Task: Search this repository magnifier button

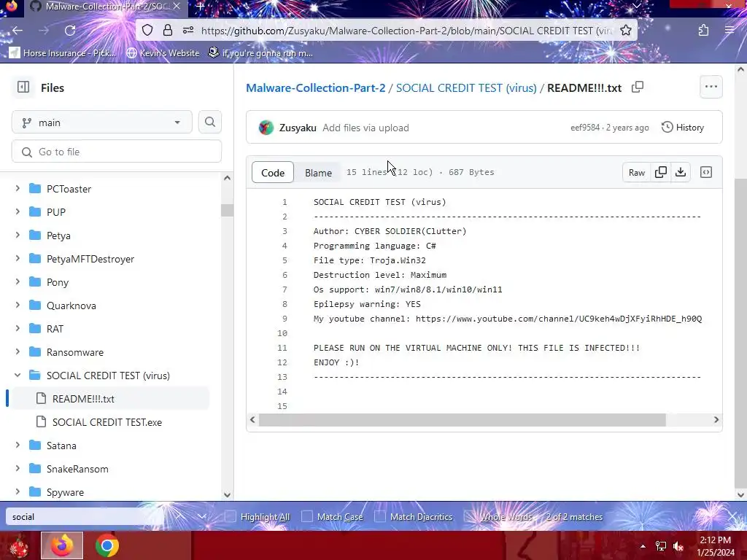Action: (x=209, y=122)
